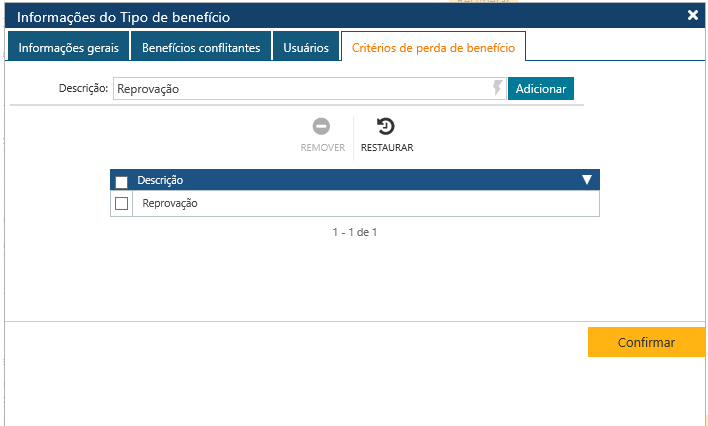Click the blank area below the pagination text

tap(354, 280)
